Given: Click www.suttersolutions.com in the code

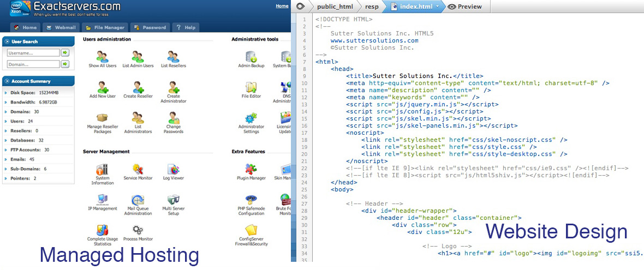Looking at the screenshot, I should tap(374, 40).
